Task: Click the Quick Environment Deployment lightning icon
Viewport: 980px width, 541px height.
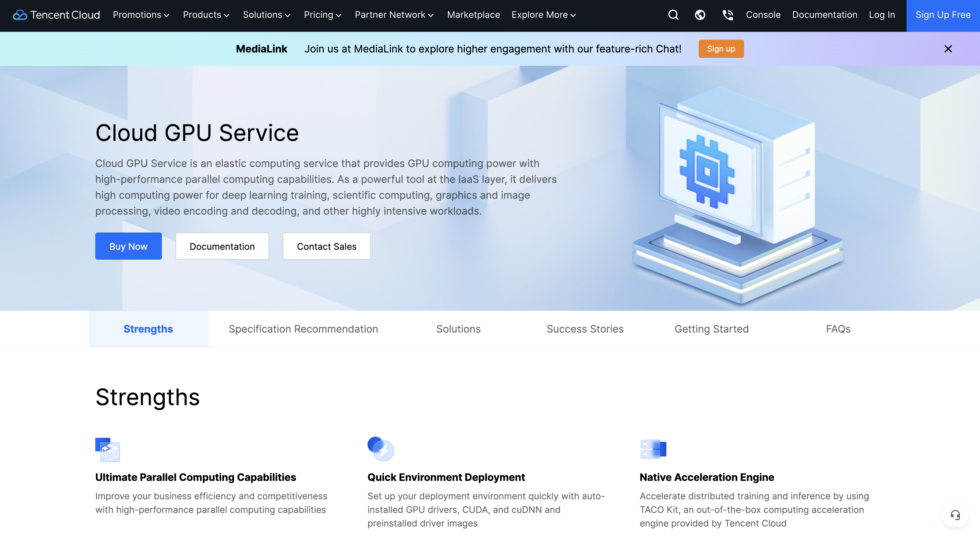Action: point(381,449)
